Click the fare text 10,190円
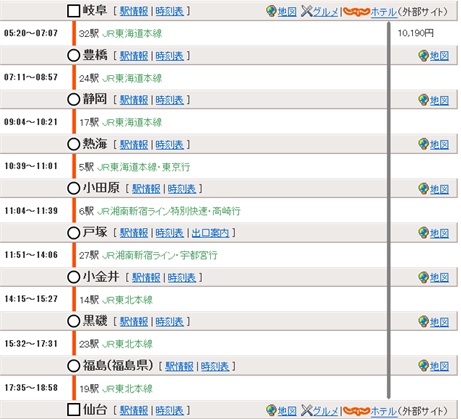Screen dimensions: 461x419 point(416,33)
